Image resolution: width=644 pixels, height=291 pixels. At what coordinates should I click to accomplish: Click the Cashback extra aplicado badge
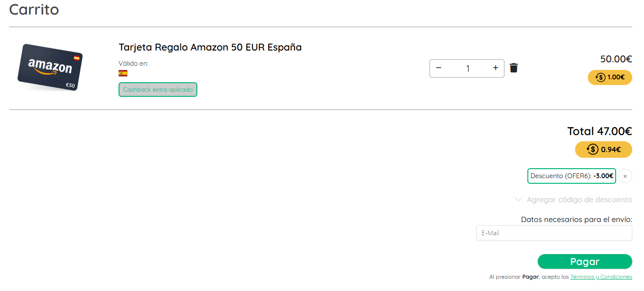(x=158, y=89)
